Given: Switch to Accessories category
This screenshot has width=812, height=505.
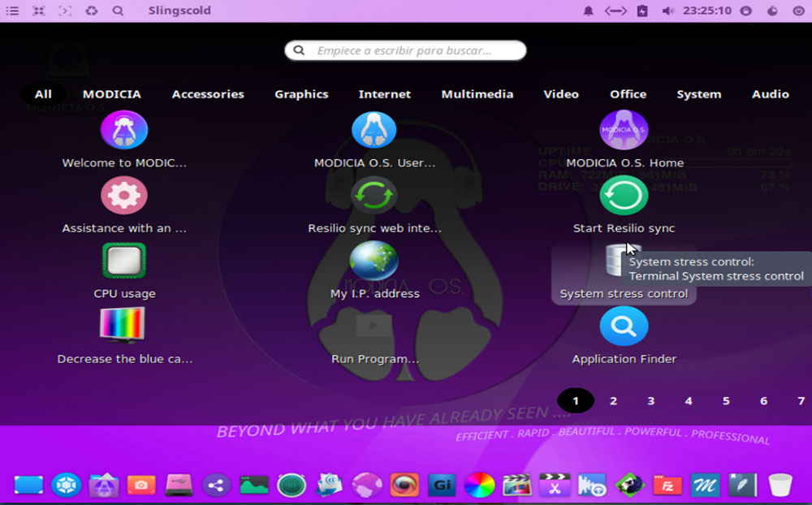Looking at the screenshot, I should (x=208, y=93).
